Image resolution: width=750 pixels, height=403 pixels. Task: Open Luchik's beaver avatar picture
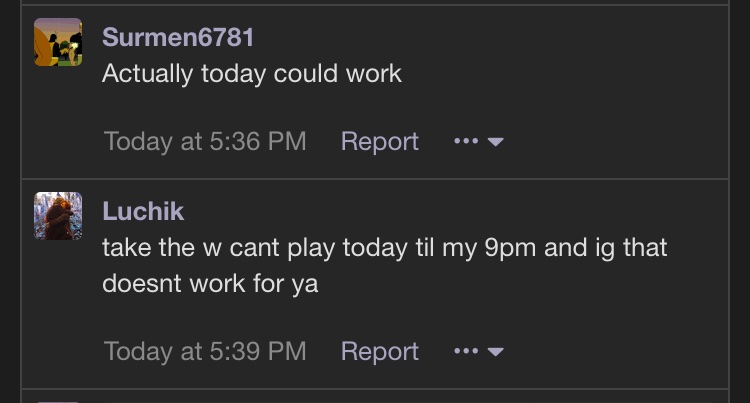click(x=58, y=216)
